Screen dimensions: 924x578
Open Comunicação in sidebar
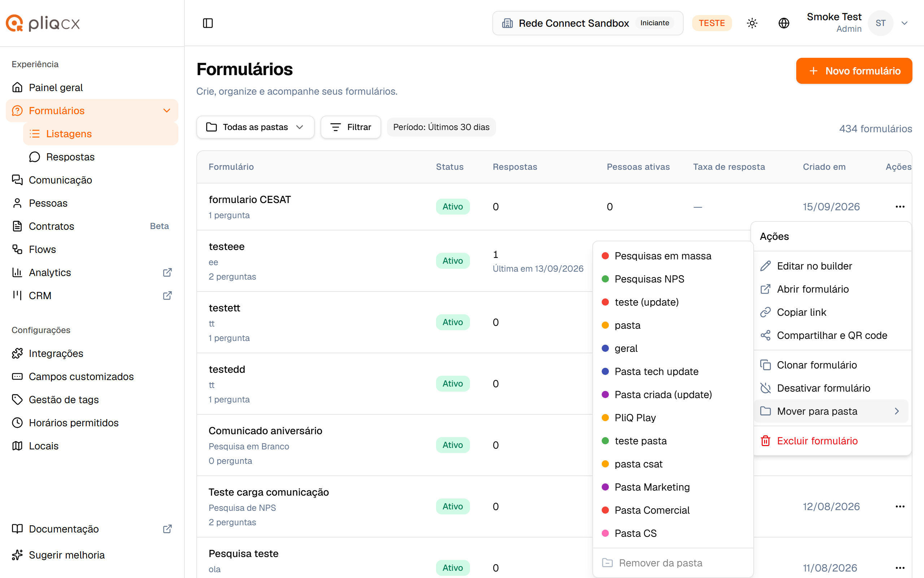point(92,180)
